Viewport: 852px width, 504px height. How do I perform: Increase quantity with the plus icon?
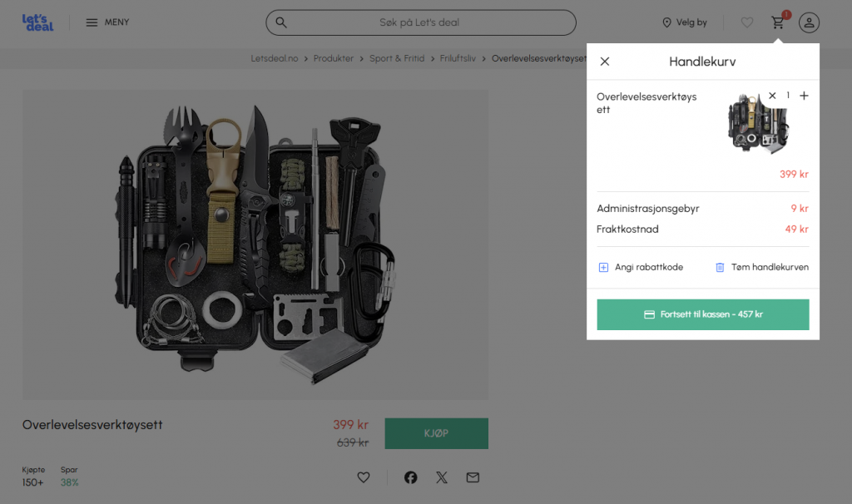[805, 96]
